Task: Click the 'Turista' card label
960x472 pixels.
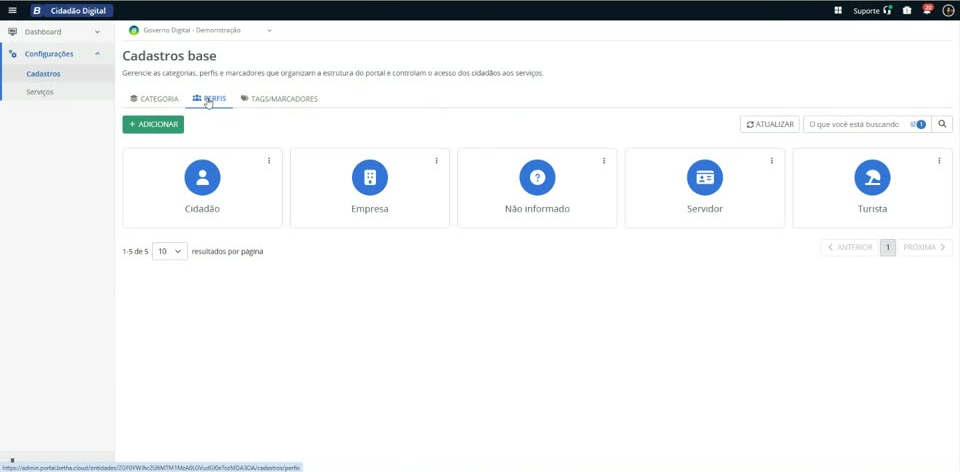Action: (x=872, y=209)
